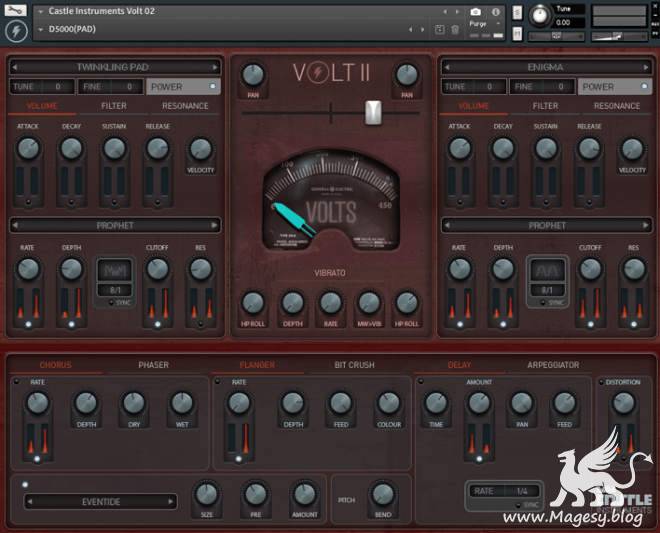Open the info icon in the header
This screenshot has width=660, height=533.
point(496,12)
